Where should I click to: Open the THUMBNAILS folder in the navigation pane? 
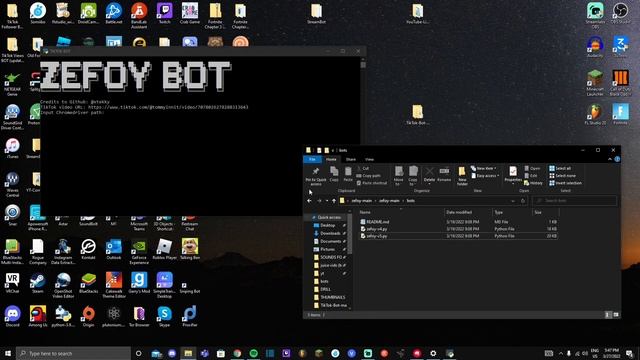pyautogui.click(x=332, y=297)
